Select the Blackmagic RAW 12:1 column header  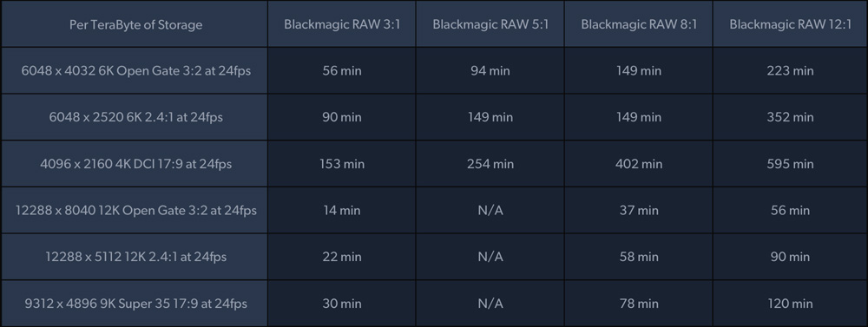pyautogui.click(x=790, y=25)
